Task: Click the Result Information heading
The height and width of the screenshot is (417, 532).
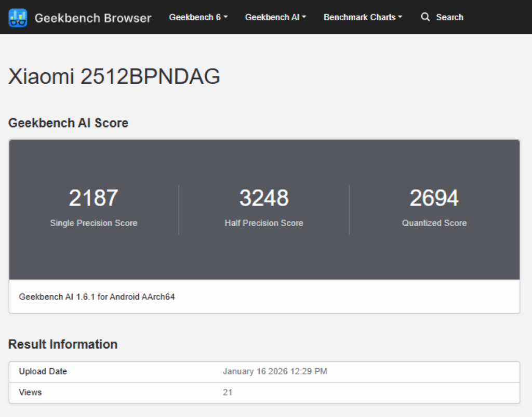Action: click(x=63, y=344)
